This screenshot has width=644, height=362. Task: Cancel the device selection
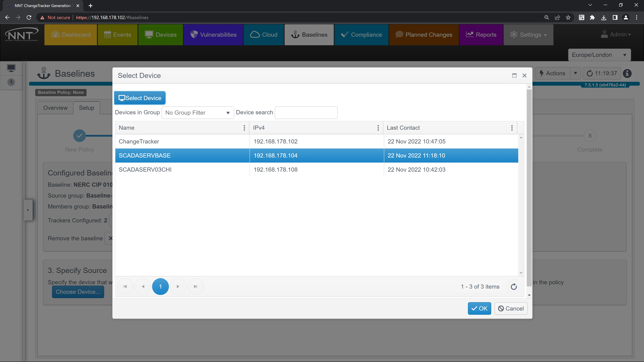[511, 309]
